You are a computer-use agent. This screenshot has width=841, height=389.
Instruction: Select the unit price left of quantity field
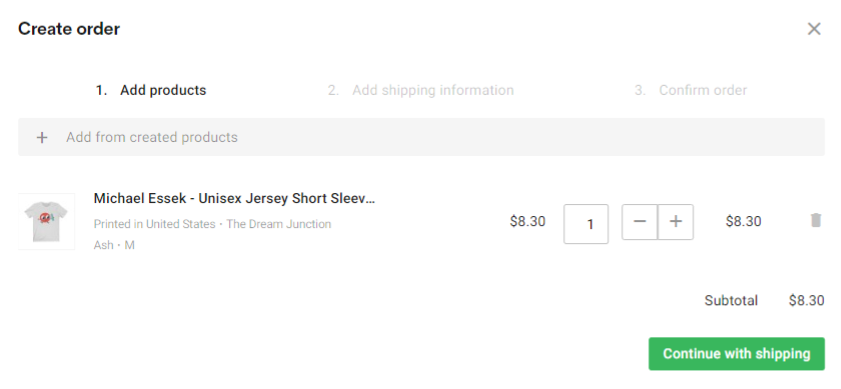point(527,221)
